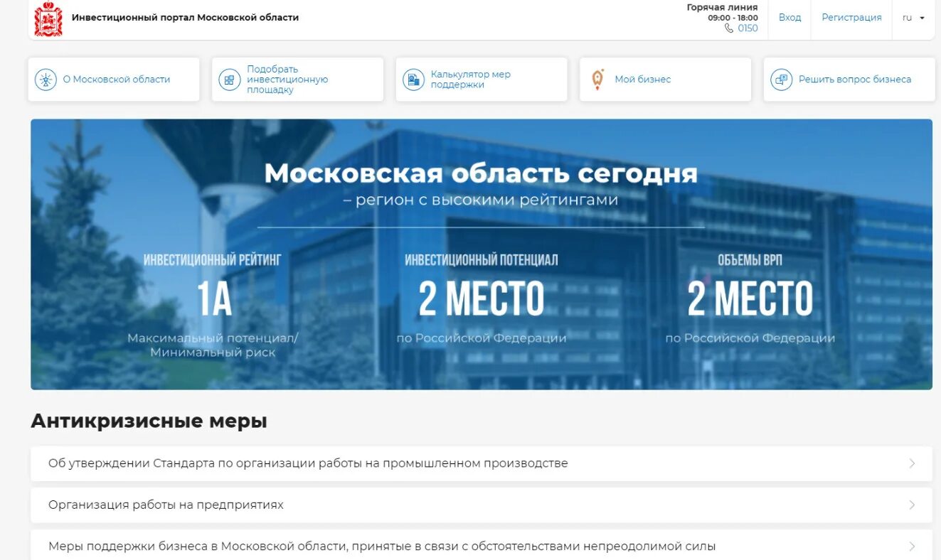Click the Решить вопрос бизнеса icon

coord(781,80)
